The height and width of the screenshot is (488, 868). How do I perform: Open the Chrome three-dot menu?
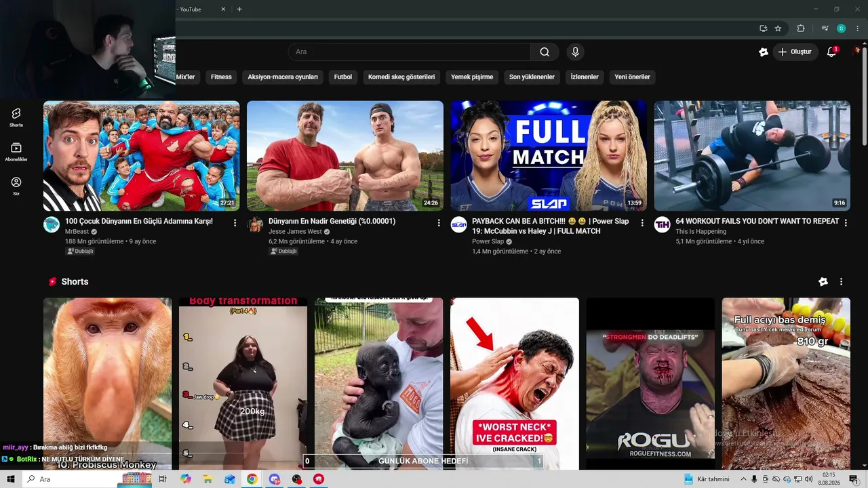point(858,28)
